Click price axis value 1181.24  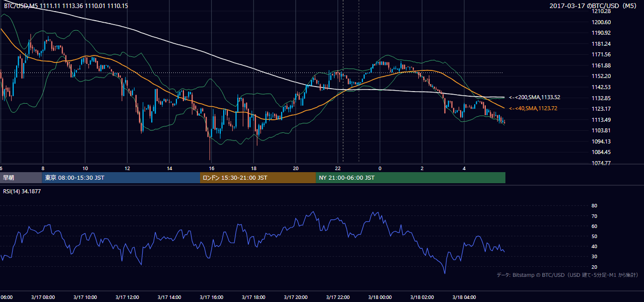click(x=602, y=44)
